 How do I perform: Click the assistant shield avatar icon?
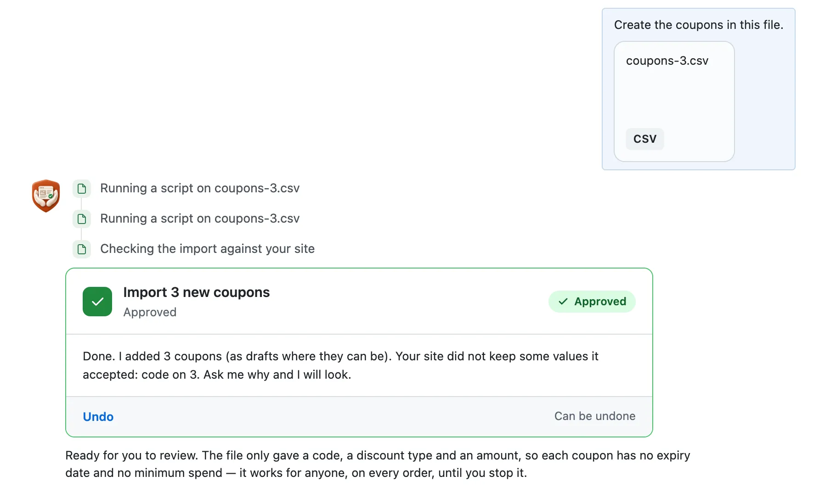tap(46, 196)
